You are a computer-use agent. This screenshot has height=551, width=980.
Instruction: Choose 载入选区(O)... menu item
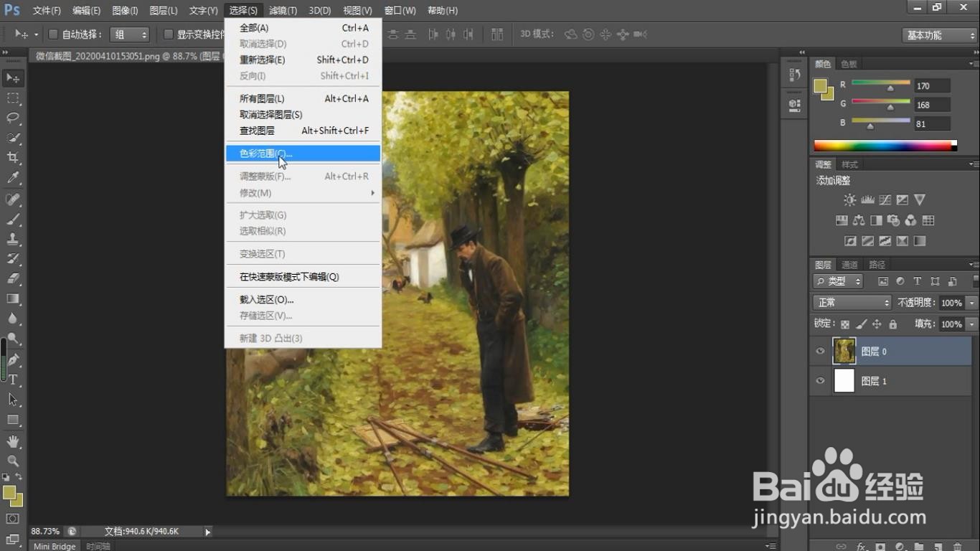303,300
